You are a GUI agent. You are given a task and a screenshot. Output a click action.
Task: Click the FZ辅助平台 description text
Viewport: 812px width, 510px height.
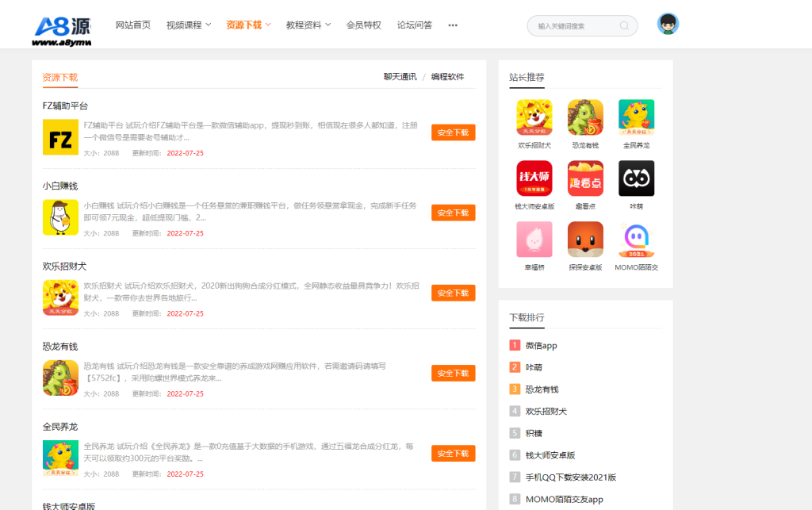(251, 132)
